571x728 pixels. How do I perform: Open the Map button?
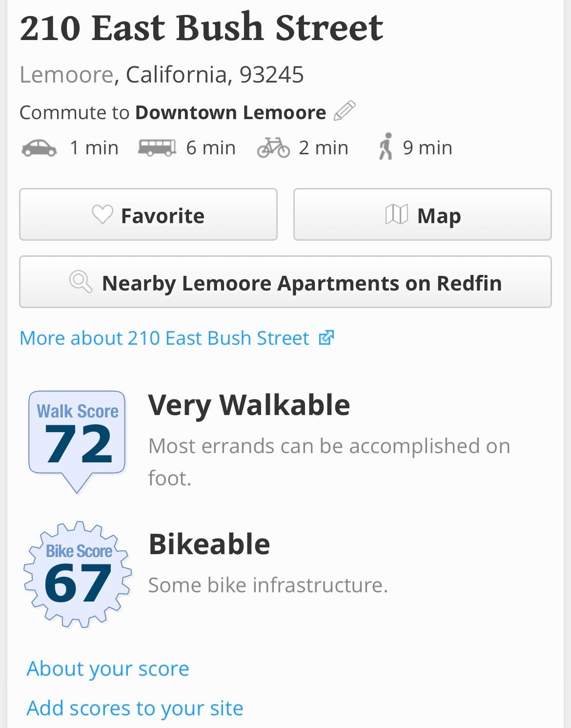coord(422,215)
